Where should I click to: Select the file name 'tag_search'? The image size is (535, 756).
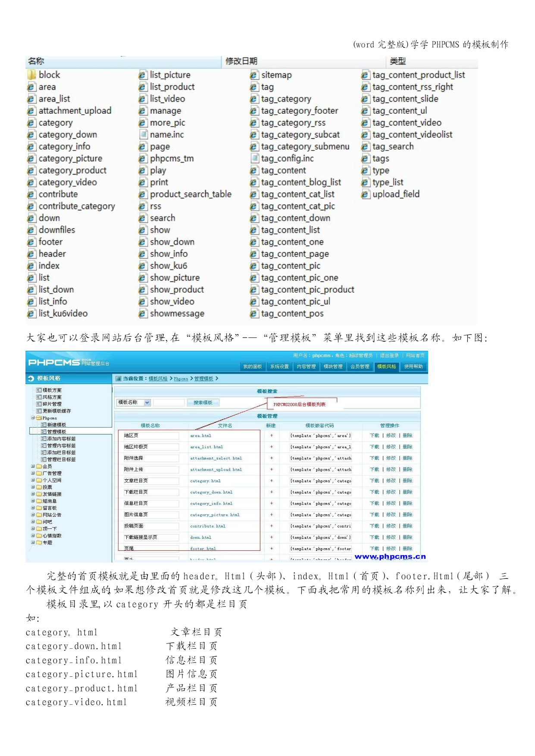pos(393,147)
